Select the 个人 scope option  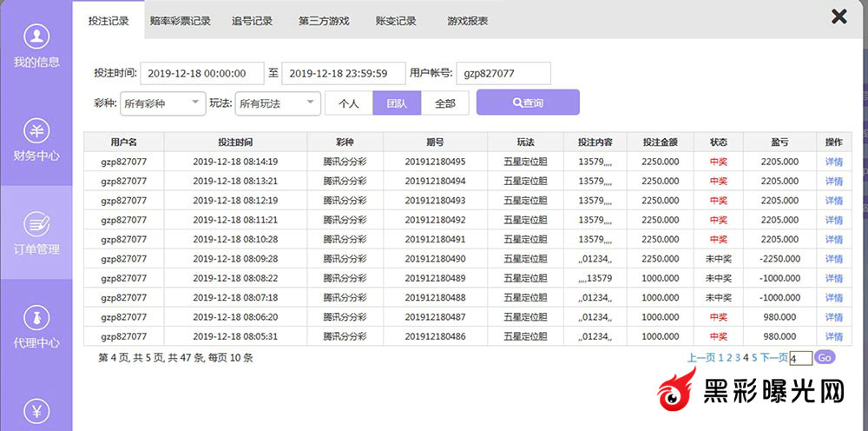[x=349, y=103]
